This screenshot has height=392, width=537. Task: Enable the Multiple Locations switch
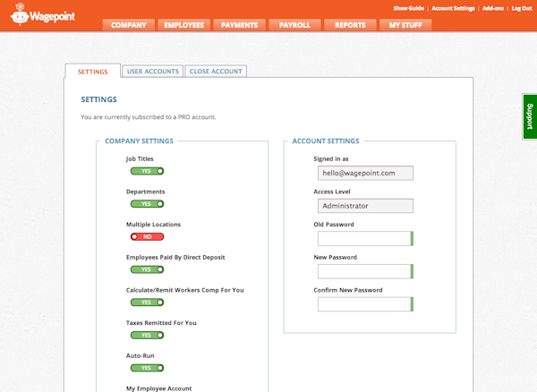click(x=146, y=236)
